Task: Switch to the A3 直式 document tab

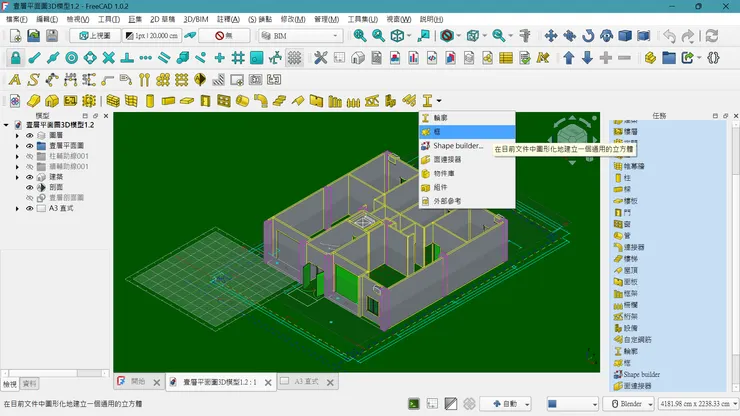Action: click(x=305, y=382)
